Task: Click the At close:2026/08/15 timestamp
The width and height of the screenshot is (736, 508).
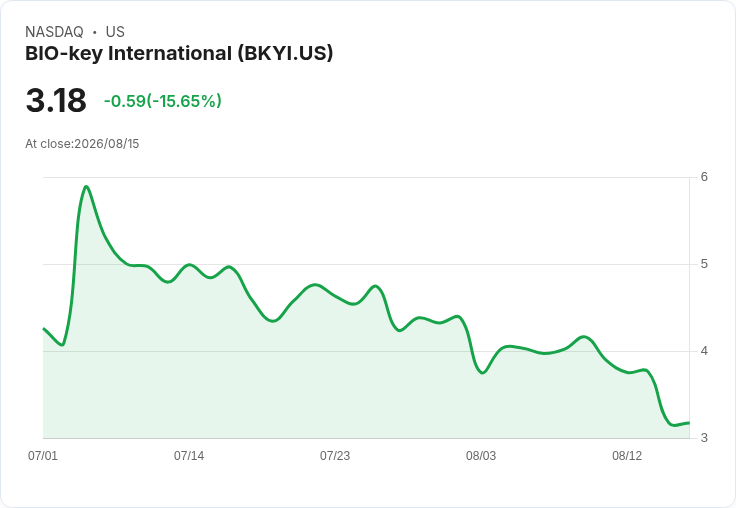Action: 82,144
